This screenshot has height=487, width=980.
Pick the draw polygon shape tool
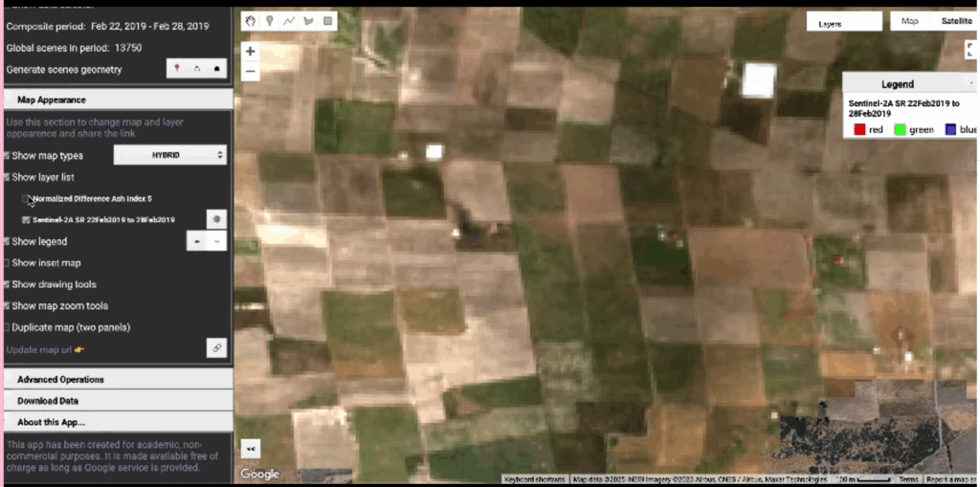(x=308, y=20)
